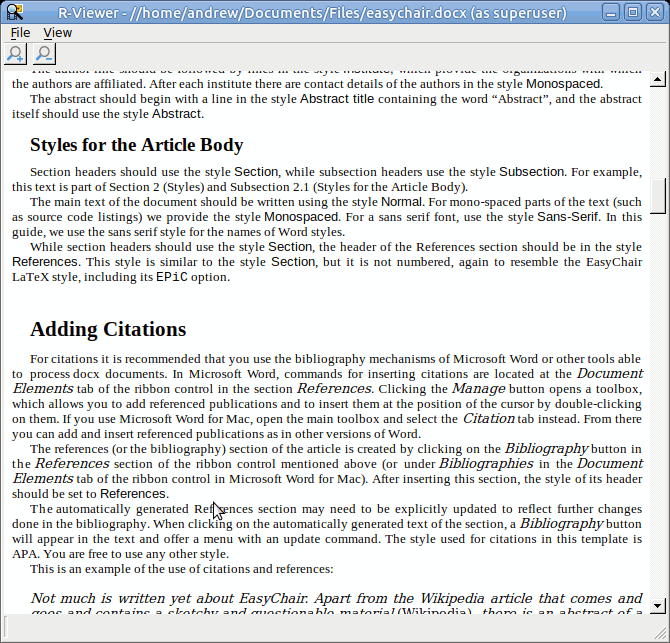This screenshot has width=670, height=643.
Task: Click the word 'Normal' style name
Action: 401,202
